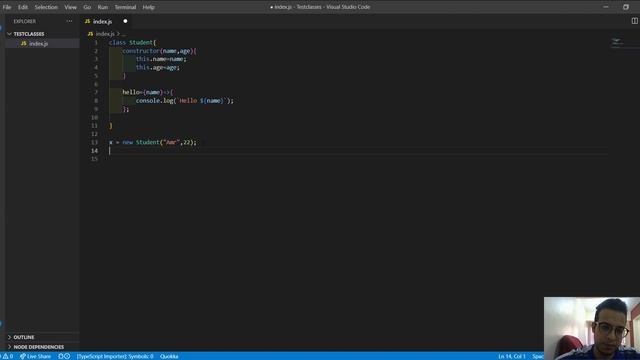Restore the window using title bar button
Image resolution: width=640 pixels, height=360 pixels.
tap(626, 7)
